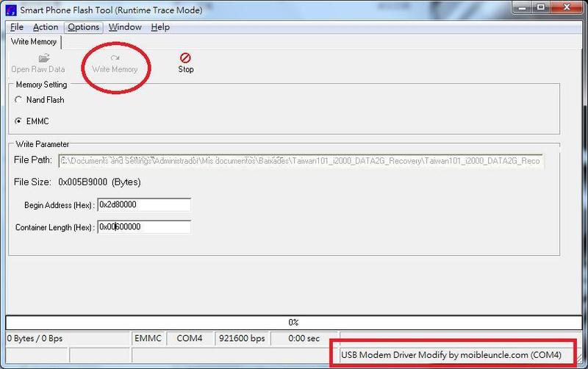This screenshot has height=369, width=588.
Task: Click the 0 Bytes / 0 Bps status
Action: [35, 338]
